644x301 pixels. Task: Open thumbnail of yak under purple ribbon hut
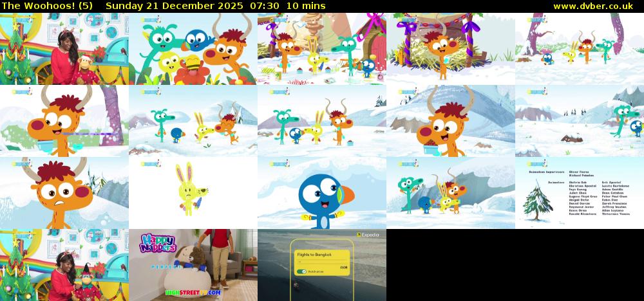(x=450, y=50)
